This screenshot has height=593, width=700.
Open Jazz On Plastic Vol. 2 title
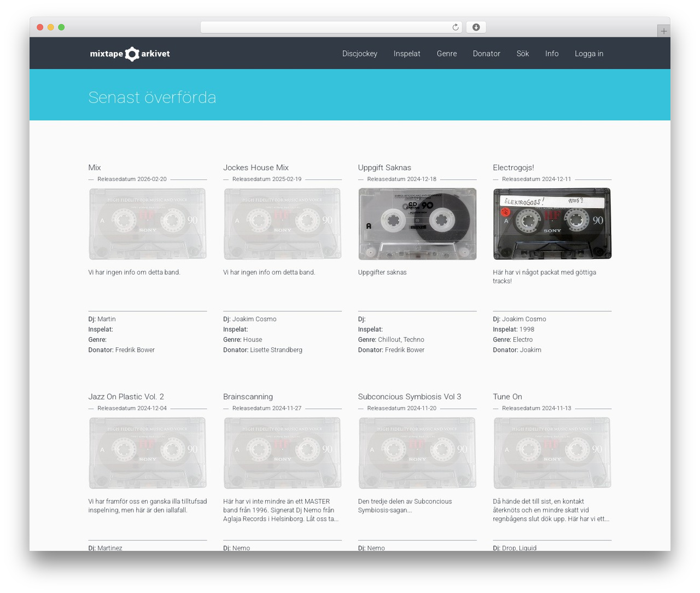coord(126,397)
